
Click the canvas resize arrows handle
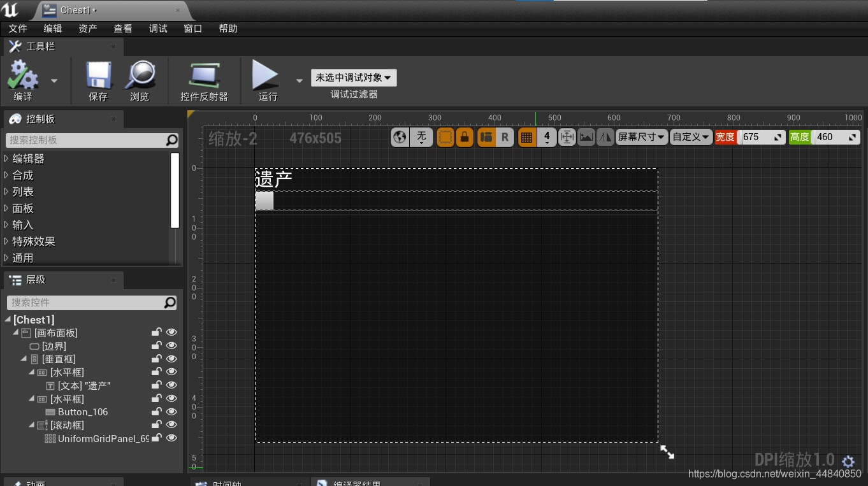(x=667, y=452)
